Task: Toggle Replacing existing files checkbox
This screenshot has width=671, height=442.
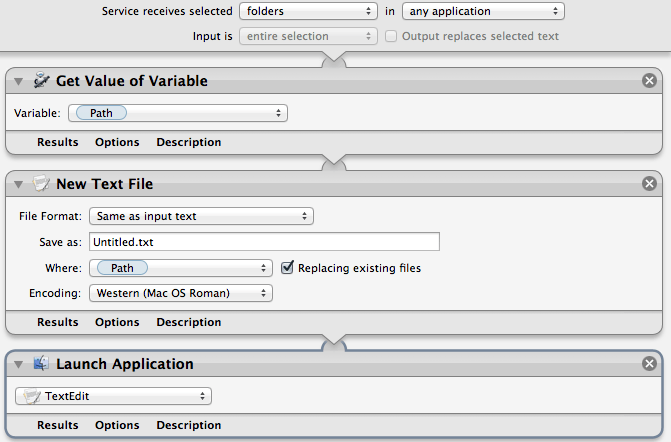Action: [x=288, y=268]
